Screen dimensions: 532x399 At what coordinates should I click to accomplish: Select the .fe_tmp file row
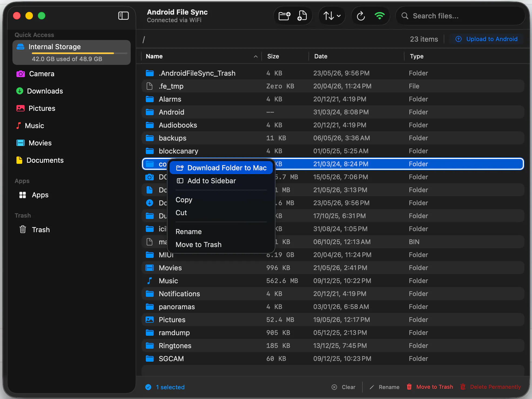pyautogui.click(x=333, y=86)
